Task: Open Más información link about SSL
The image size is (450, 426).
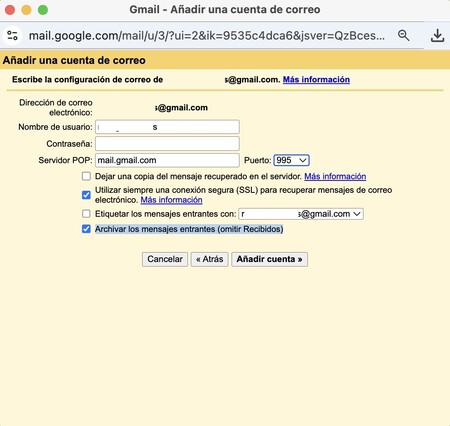Action: coord(171,200)
